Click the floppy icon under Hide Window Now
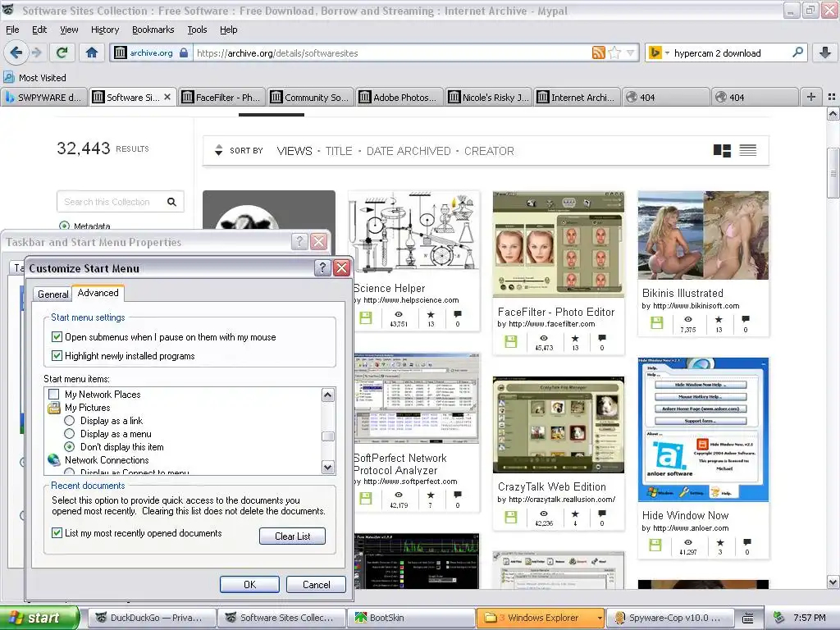Viewport: 840px width, 630px height. click(655, 546)
